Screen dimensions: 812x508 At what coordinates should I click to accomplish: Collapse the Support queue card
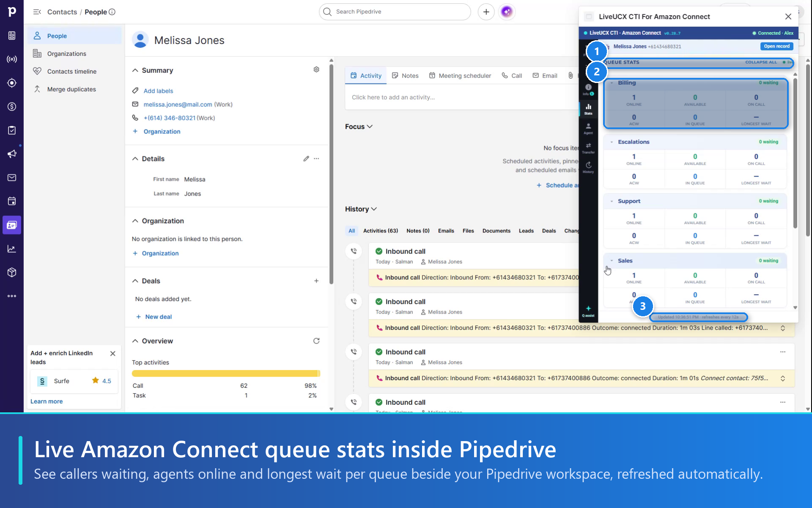pyautogui.click(x=612, y=201)
